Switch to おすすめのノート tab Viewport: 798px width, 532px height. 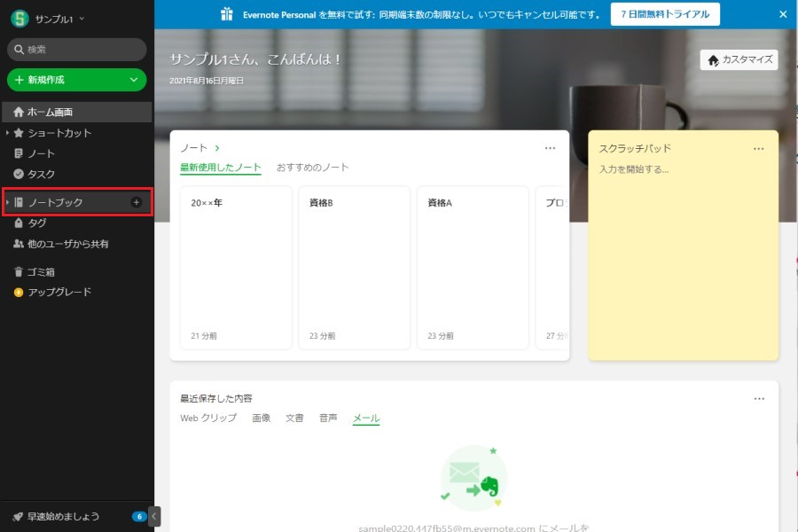tap(312, 168)
